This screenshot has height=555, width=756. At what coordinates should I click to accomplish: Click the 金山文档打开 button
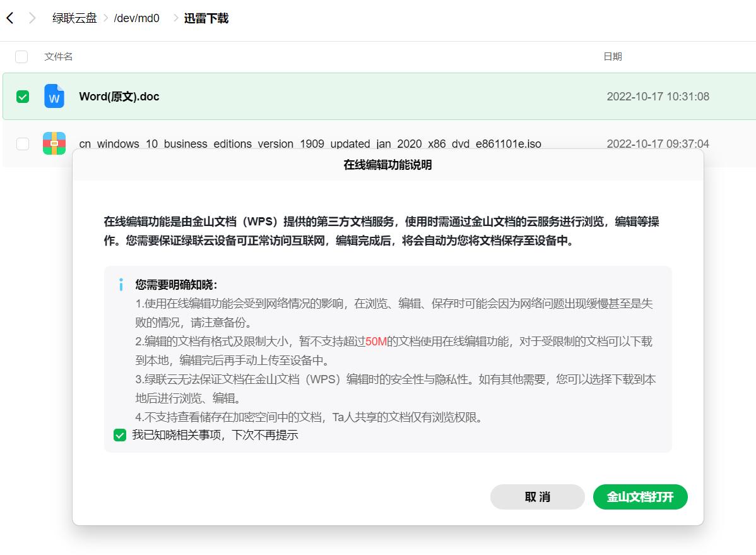[640, 497]
